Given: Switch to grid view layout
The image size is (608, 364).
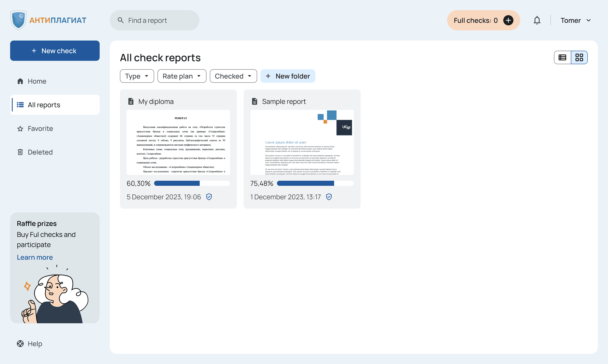Looking at the screenshot, I should (x=579, y=57).
